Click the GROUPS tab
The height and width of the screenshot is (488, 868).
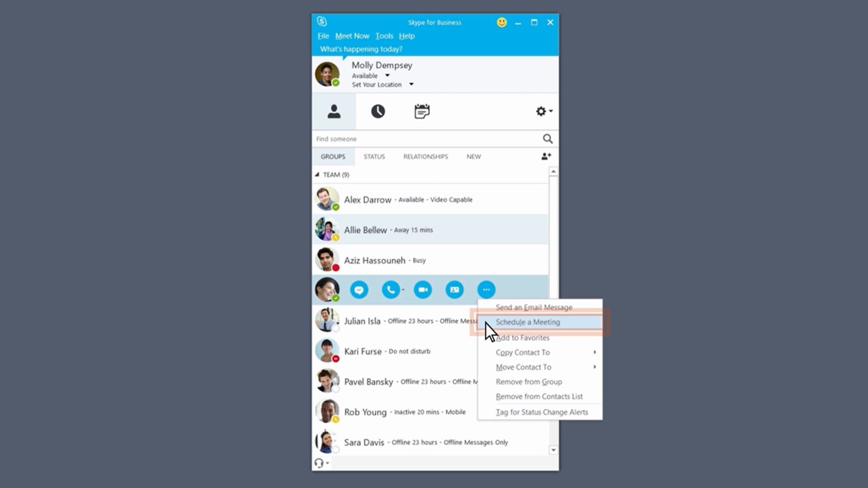333,156
